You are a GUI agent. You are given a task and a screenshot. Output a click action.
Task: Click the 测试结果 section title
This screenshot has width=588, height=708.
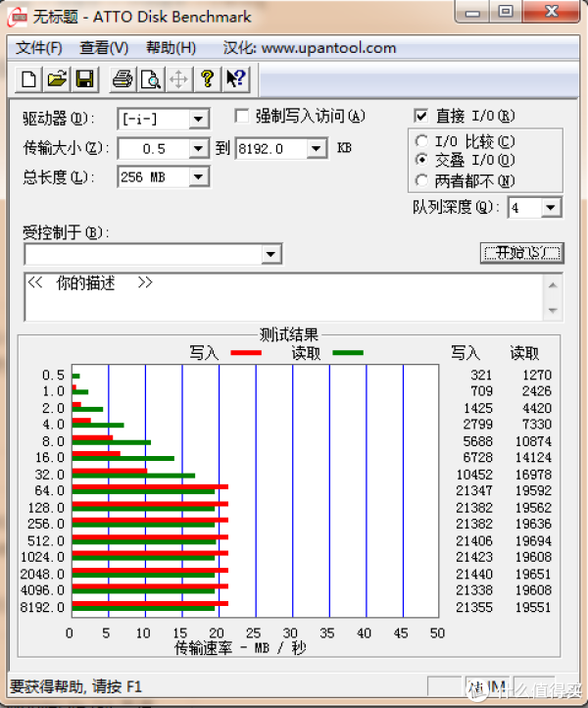click(289, 334)
